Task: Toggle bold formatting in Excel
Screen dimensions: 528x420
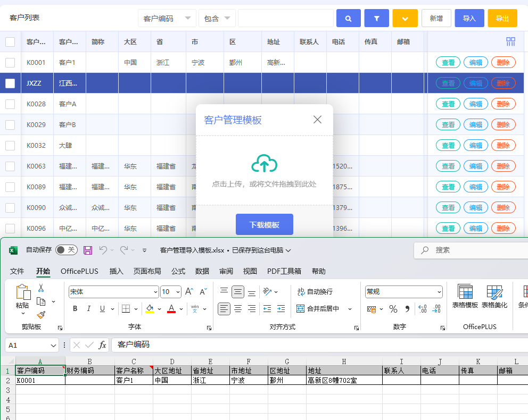Action: tap(75, 309)
